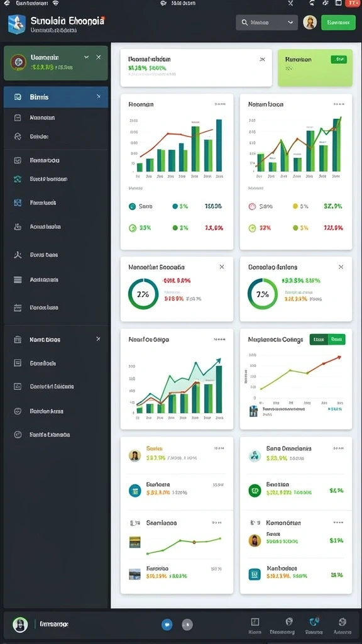The width and height of the screenshot is (362, 644).
Task: Toggle the left green segment on Mapitonacto Cotinge card
Action: click(x=319, y=339)
